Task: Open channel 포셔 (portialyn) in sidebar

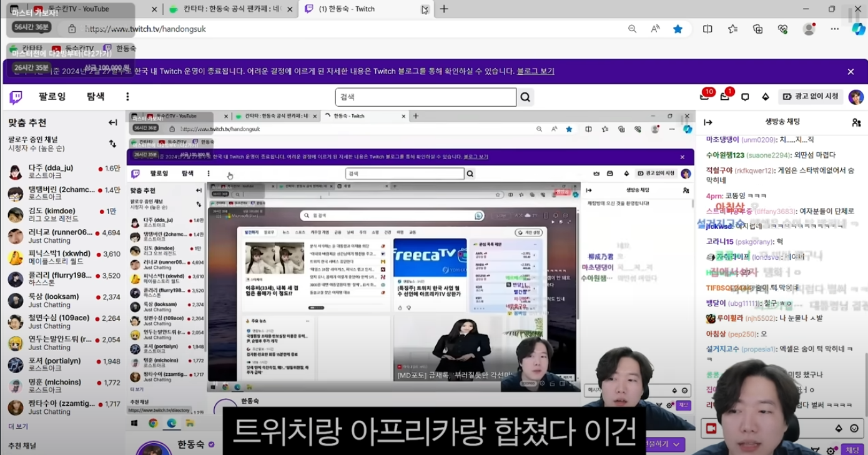Action: (x=62, y=364)
